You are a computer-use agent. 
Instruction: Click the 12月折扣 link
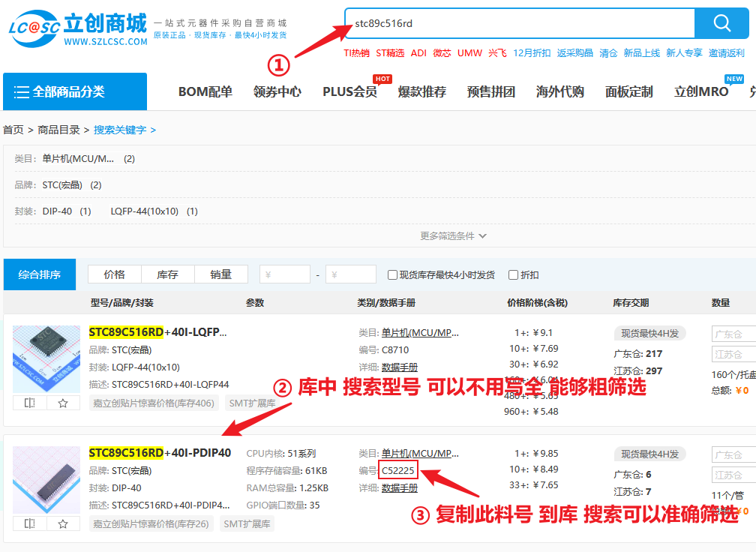tap(532, 53)
